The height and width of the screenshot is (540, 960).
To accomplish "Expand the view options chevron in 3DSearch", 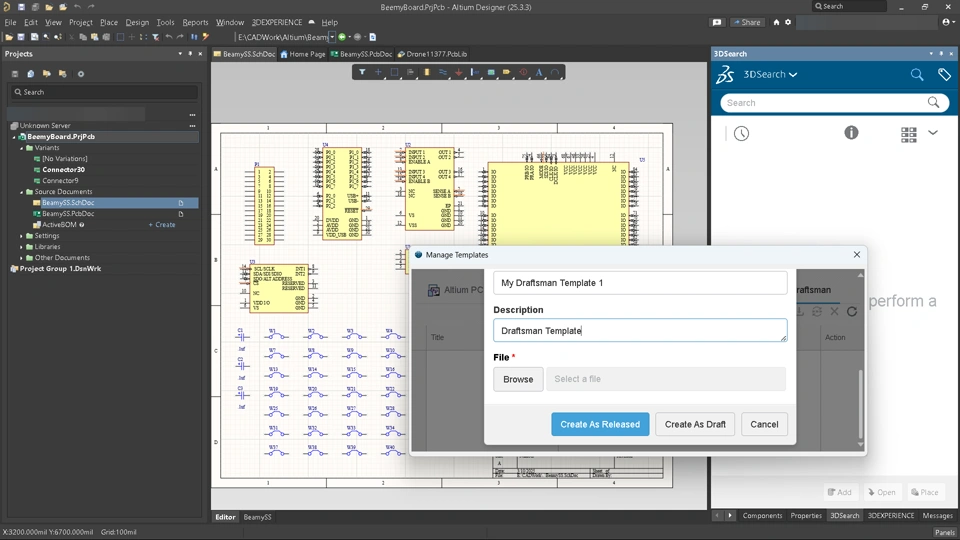I will 932,132.
